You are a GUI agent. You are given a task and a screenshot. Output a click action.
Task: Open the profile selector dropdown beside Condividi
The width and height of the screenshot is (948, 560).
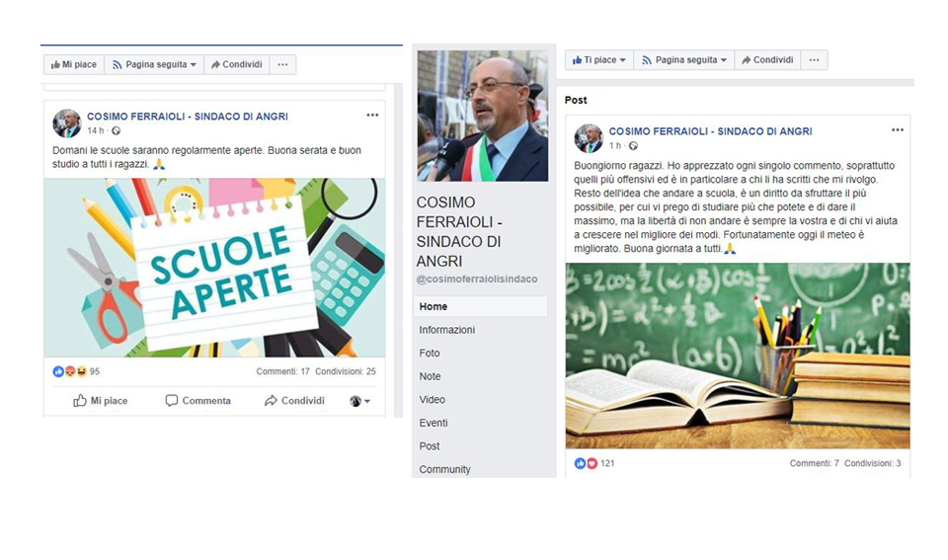[359, 400]
